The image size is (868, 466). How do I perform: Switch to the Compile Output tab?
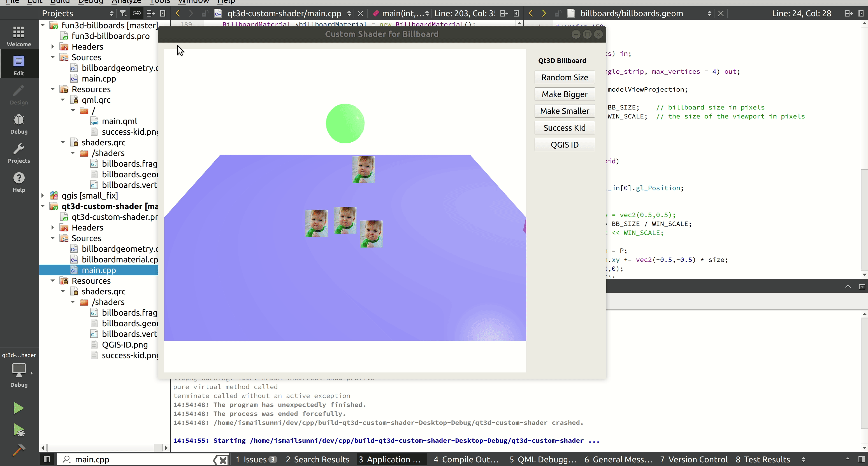(x=466, y=459)
